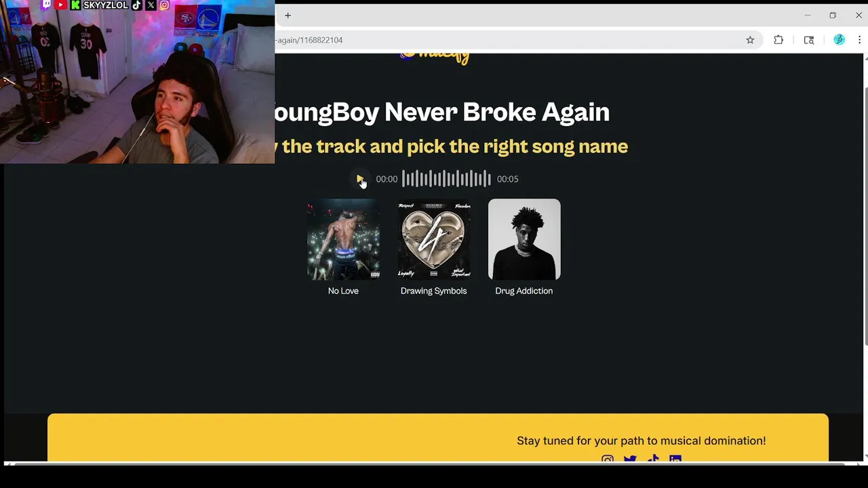
Task: Restore down the browser window
Action: click(x=833, y=15)
